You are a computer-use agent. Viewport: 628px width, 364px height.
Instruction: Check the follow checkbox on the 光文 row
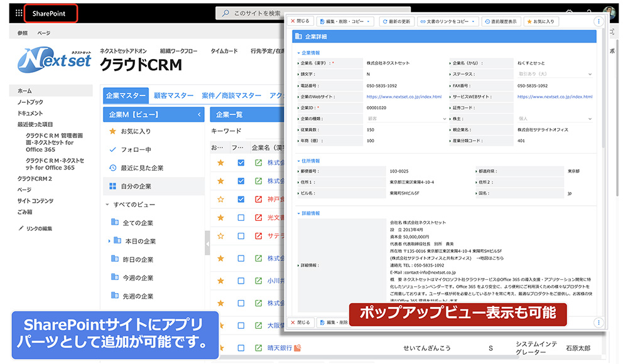pyautogui.click(x=241, y=217)
